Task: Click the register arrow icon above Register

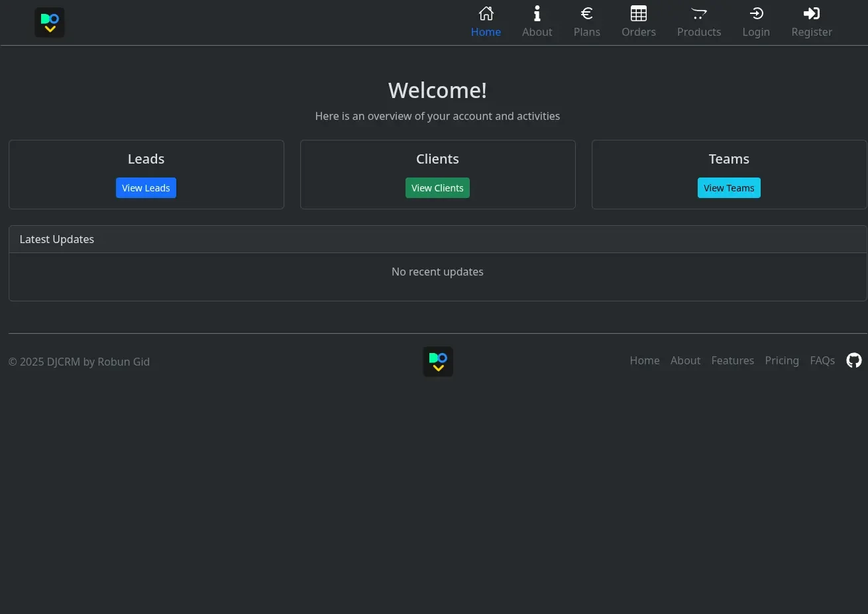Action: 812,13
